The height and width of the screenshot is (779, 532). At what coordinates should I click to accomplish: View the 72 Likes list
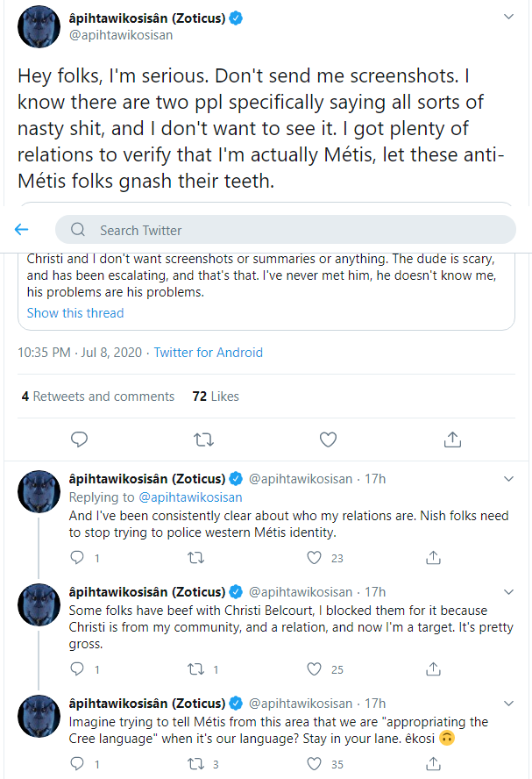(x=216, y=397)
